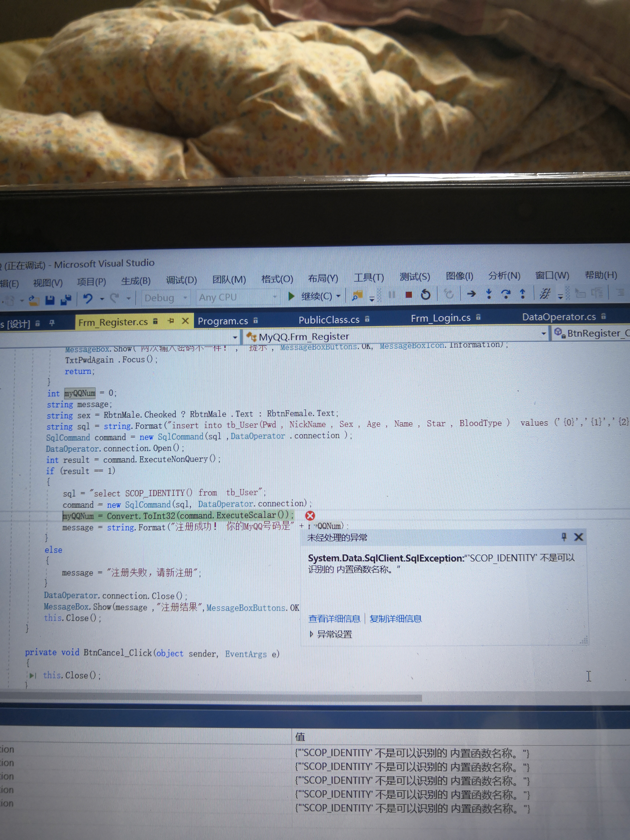Screen dimensions: 630x840
Task: Open the 测试(S) menu
Action: pos(415,277)
